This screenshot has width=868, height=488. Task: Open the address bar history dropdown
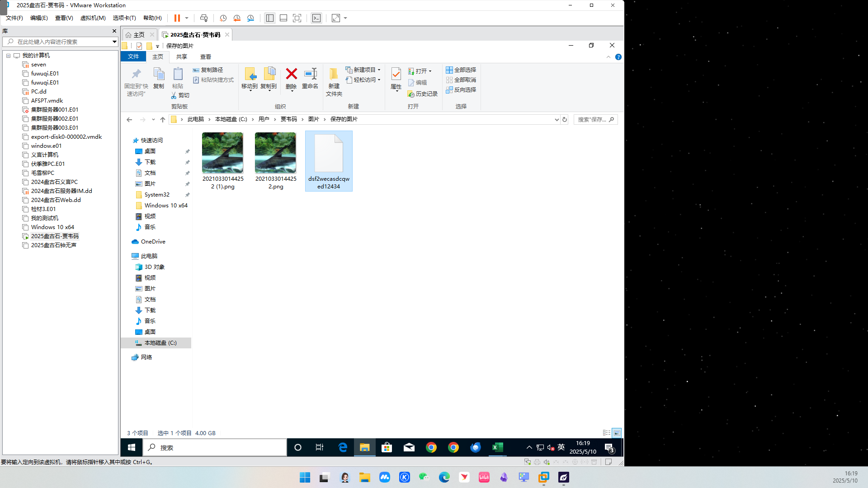(x=557, y=120)
